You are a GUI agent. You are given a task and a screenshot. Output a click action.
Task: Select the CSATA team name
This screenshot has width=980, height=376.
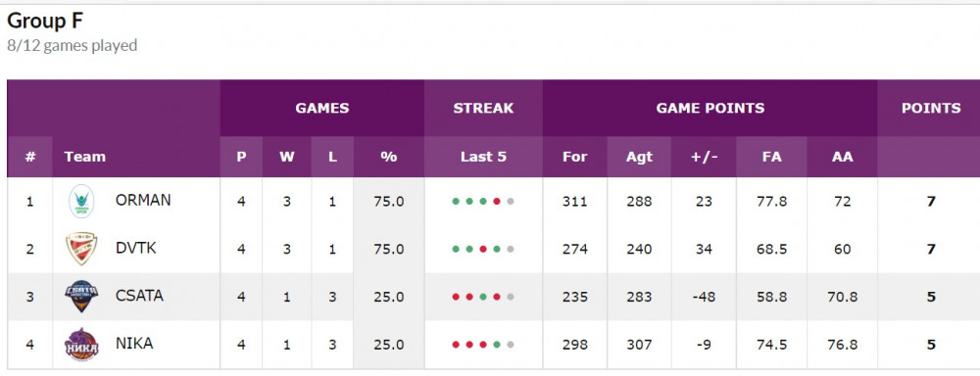coord(139,296)
